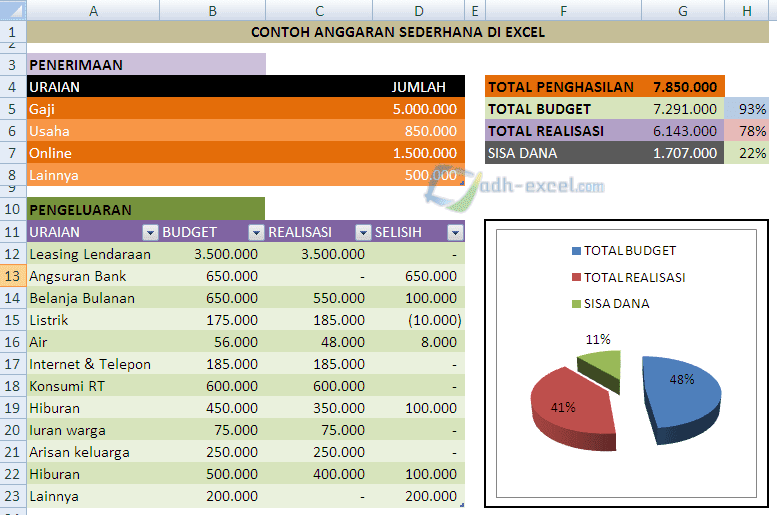Image resolution: width=777 pixels, height=515 pixels.
Task: Click the red TOTAL REALISASI legend marker
Action: pyautogui.click(x=577, y=277)
